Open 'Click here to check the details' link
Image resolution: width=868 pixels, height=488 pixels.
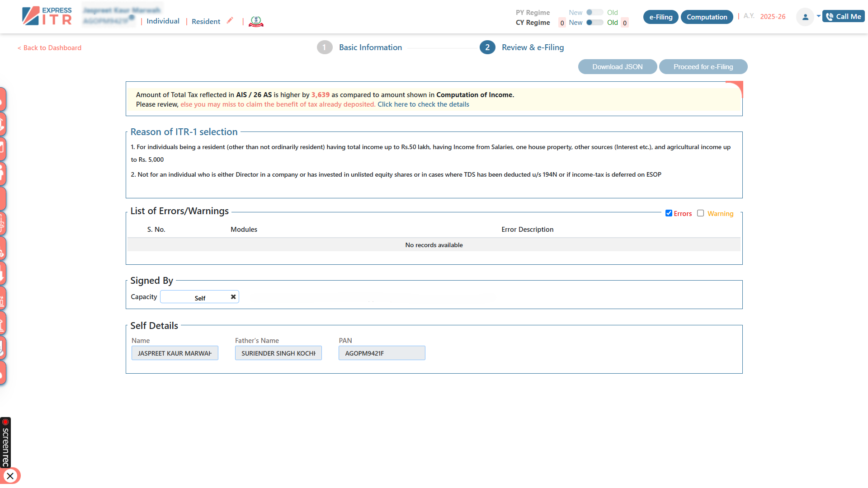pyautogui.click(x=423, y=104)
